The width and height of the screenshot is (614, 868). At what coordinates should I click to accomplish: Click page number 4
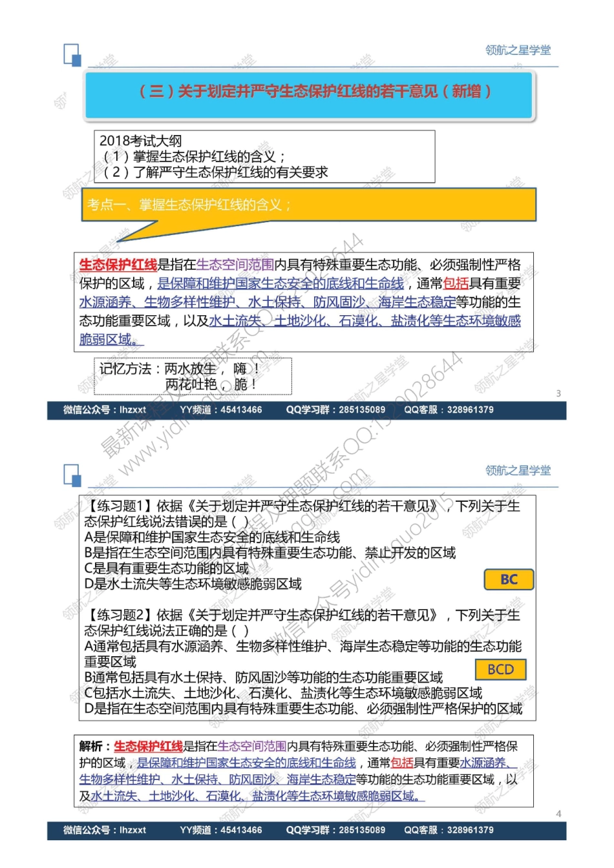[558, 814]
